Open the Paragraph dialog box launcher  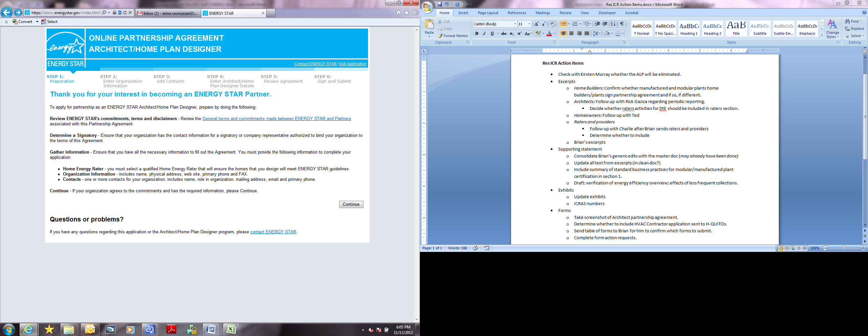pyautogui.click(x=624, y=42)
